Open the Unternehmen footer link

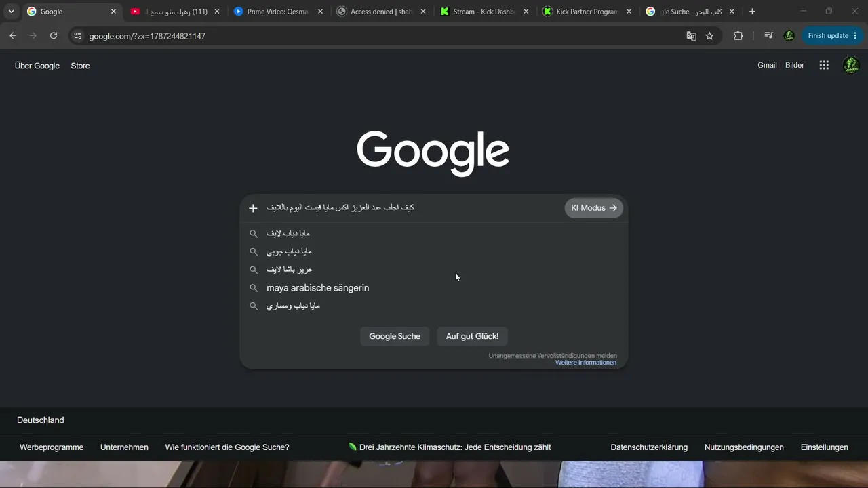pyautogui.click(x=124, y=447)
